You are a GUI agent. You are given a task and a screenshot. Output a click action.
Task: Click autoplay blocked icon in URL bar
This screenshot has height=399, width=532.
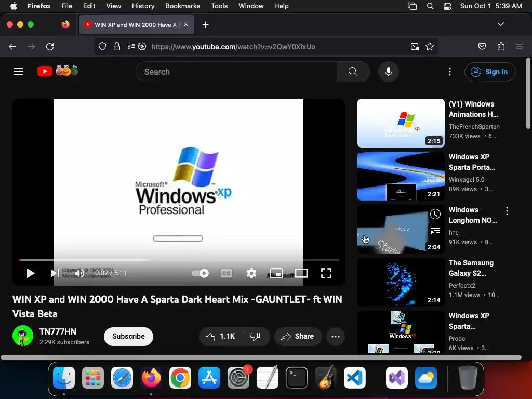pos(142,46)
